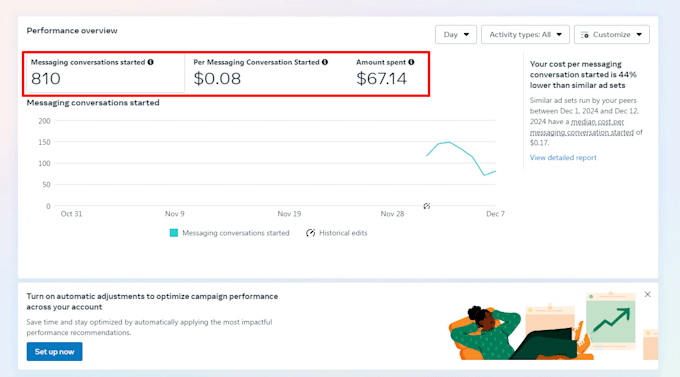Click the $0.08 cost value
Viewport: 680px width, 377px height.
pyautogui.click(x=217, y=79)
